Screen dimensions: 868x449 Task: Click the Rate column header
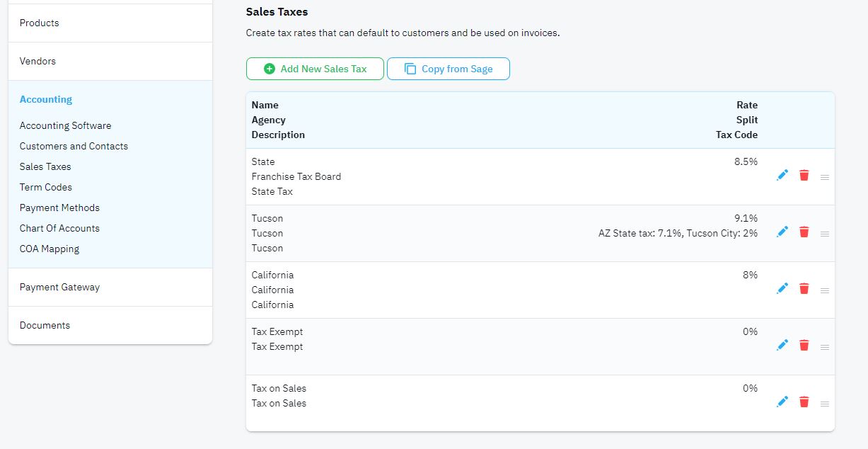(x=747, y=105)
